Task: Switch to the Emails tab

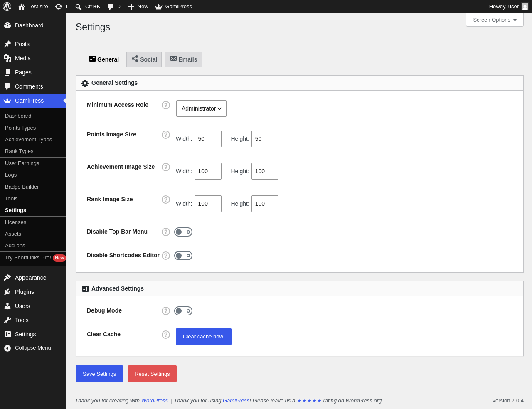Action: 183,59
